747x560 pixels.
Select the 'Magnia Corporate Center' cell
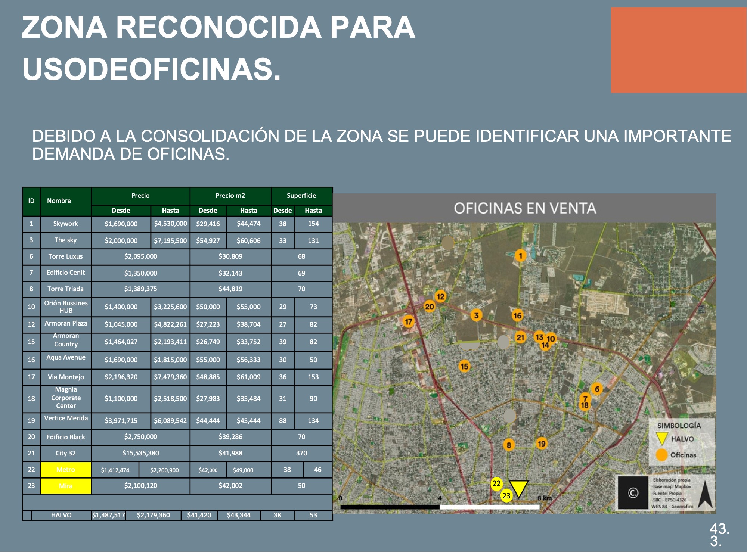click(x=66, y=398)
